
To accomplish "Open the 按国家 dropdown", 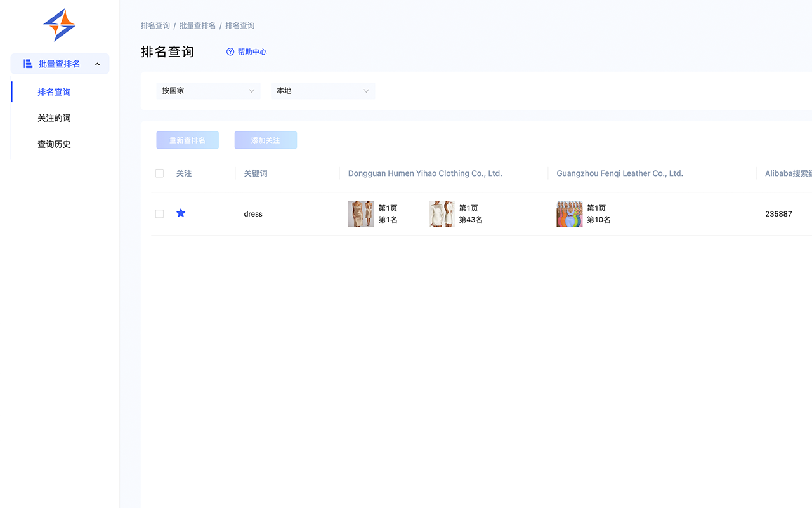I will (x=208, y=91).
